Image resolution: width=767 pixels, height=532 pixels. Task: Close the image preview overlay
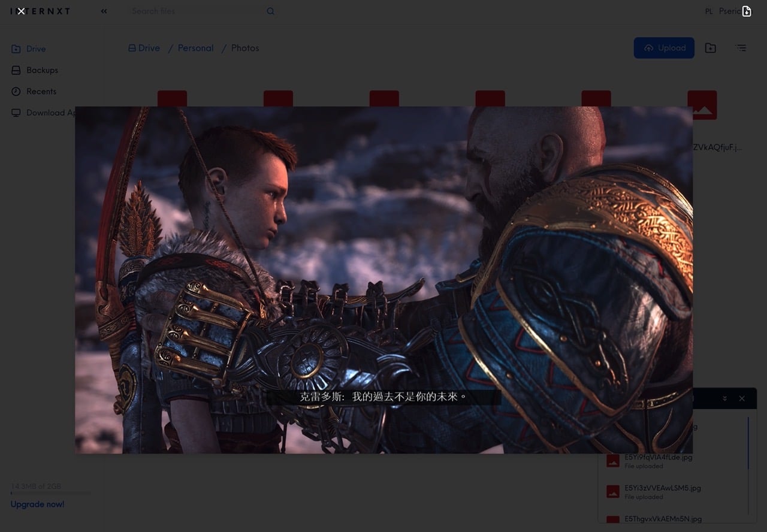point(21,11)
